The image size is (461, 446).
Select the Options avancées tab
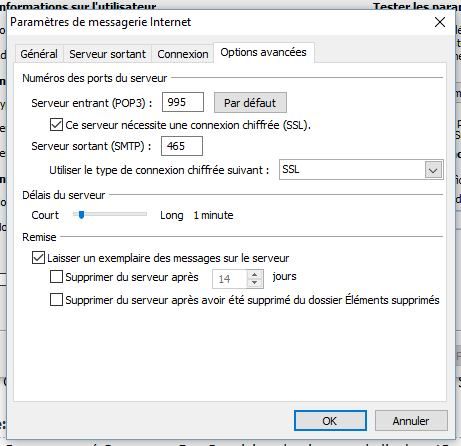[263, 52]
